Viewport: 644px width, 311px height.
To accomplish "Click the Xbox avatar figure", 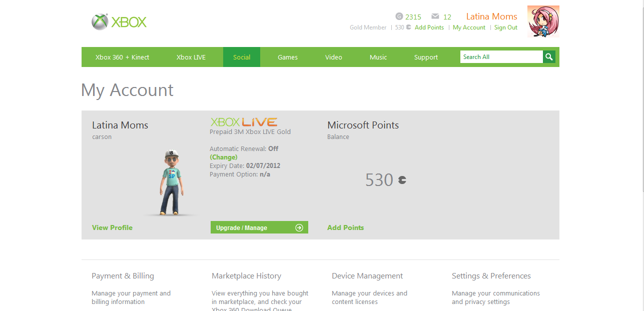I will pyautogui.click(x=171, y=182).
